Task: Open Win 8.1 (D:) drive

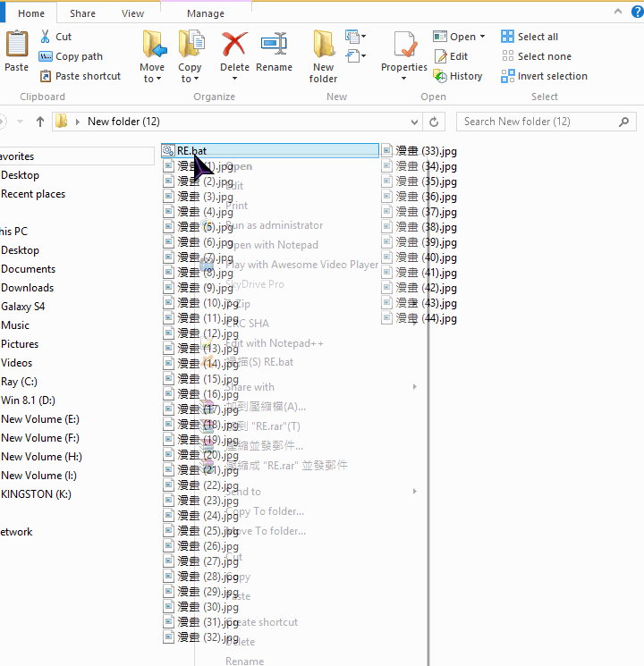Action: pyautogui.click(x=28, y=400)
